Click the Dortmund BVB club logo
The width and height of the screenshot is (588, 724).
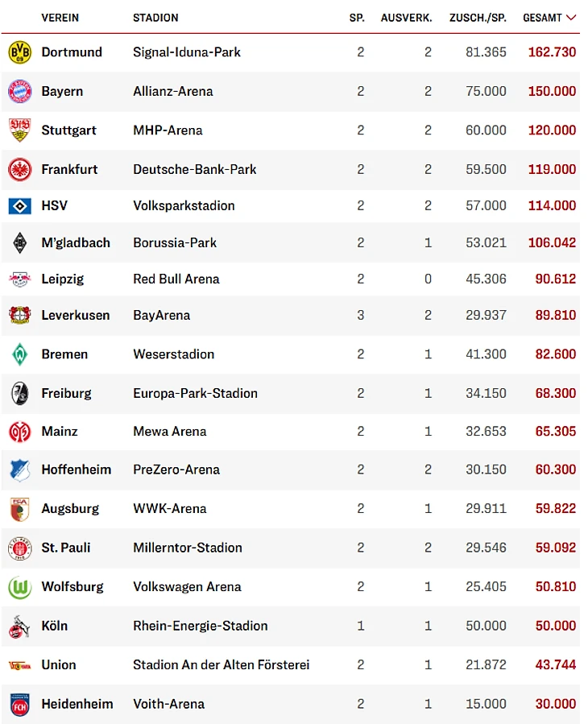pyautogui.click(x=20, y=52)
